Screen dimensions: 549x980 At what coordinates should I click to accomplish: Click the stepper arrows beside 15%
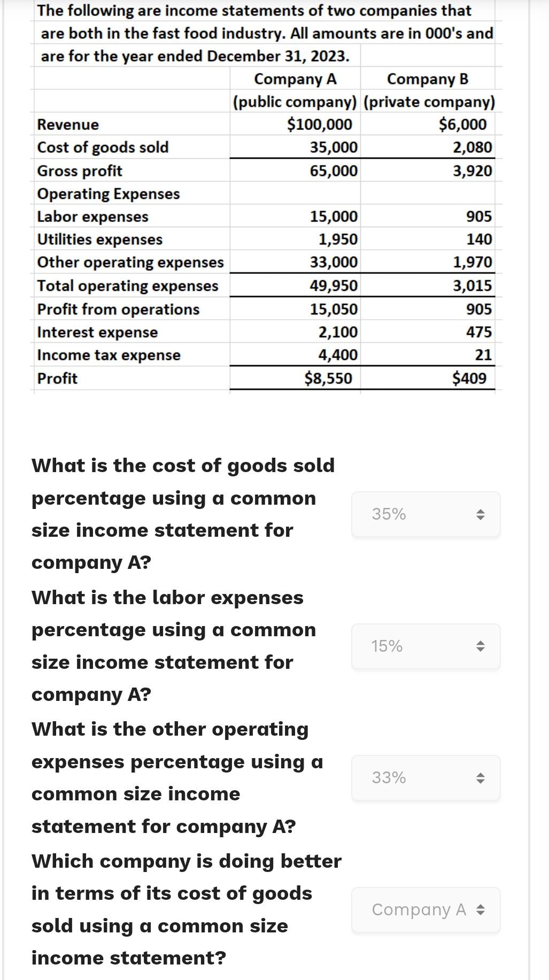(x=481, y=646)
